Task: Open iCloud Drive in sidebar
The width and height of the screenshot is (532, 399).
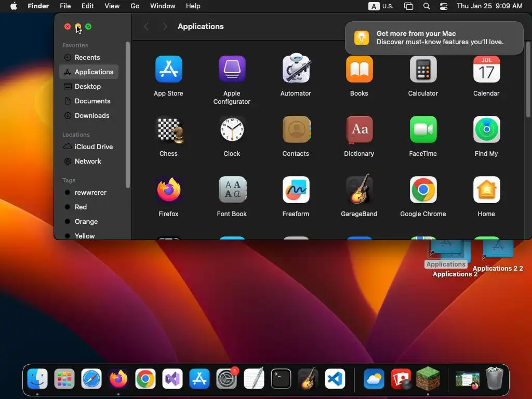Action: coord(89,147)
